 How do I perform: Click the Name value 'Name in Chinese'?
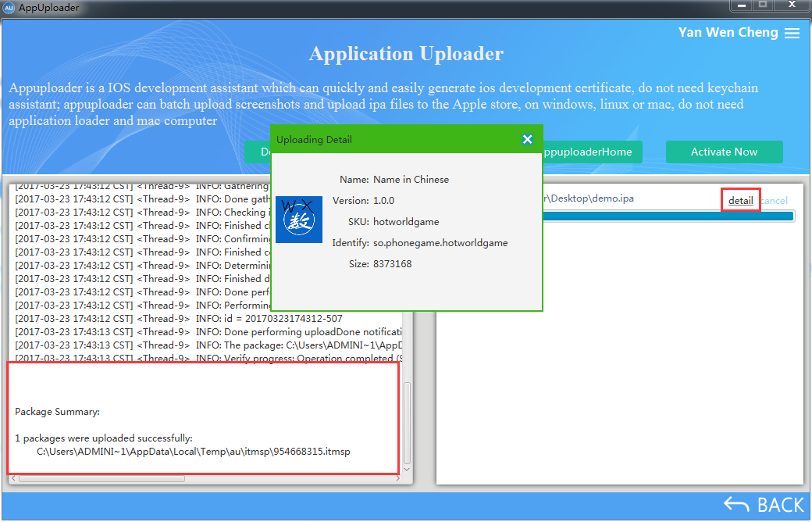[x=411, y=180]
